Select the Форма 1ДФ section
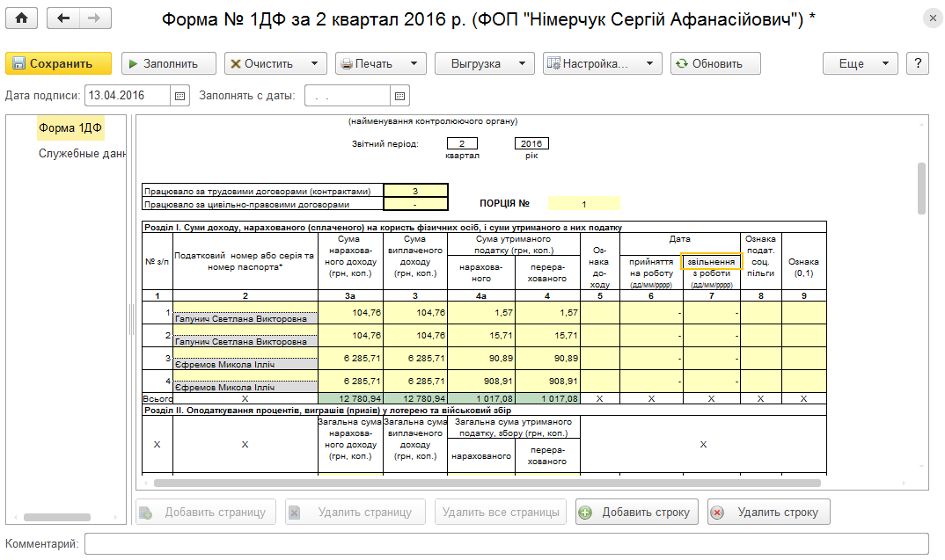 pyautogui.click(x=70, y=127)
